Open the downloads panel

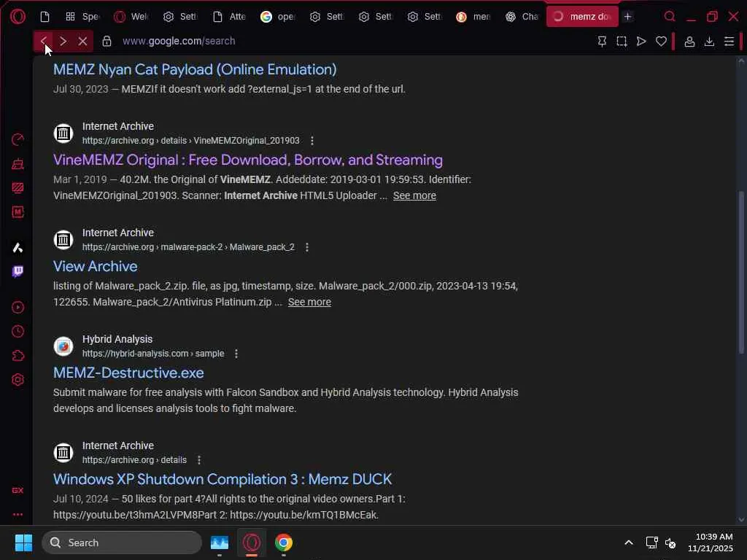tap(709, 42)
